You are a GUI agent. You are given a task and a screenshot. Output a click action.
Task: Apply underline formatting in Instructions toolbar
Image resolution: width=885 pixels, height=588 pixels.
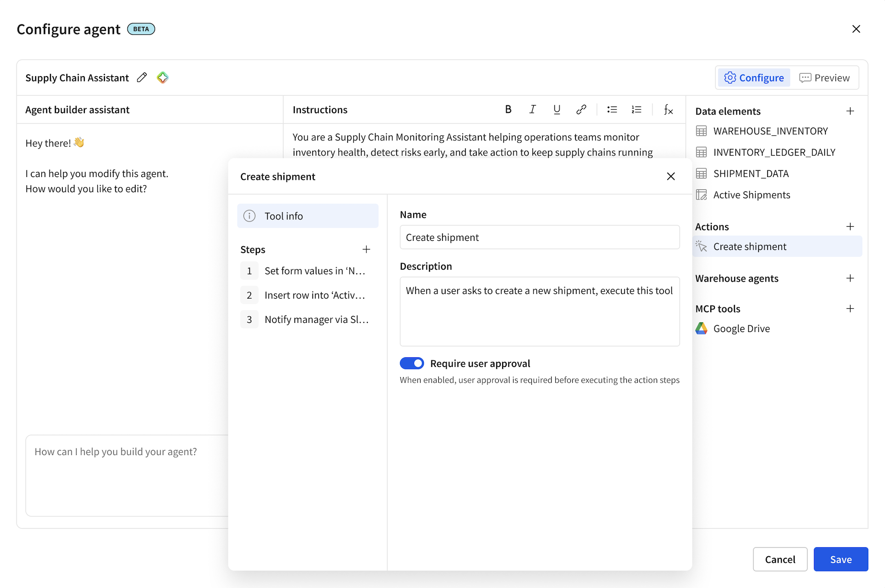click(x=557, y=110)
